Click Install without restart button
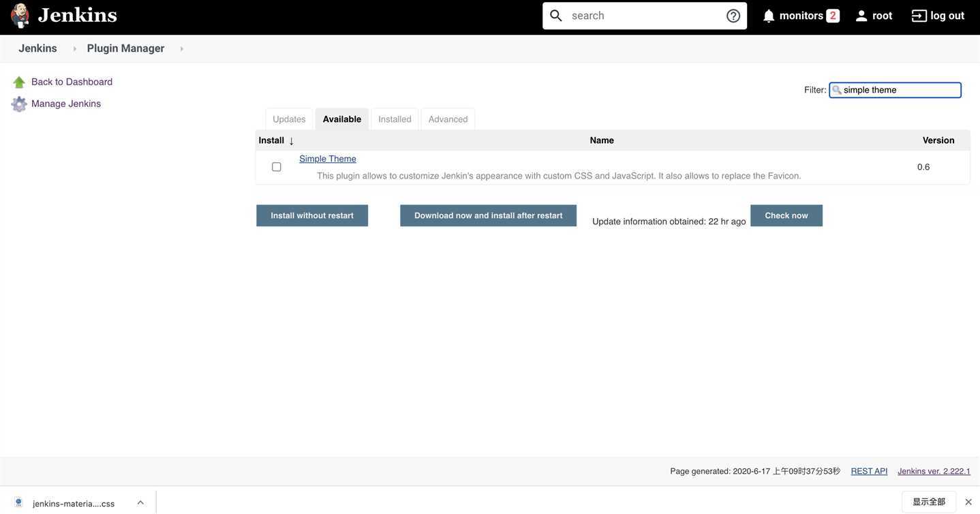Image resolution: width=980 pixels, height=514 pixels. tap(312, 215)
